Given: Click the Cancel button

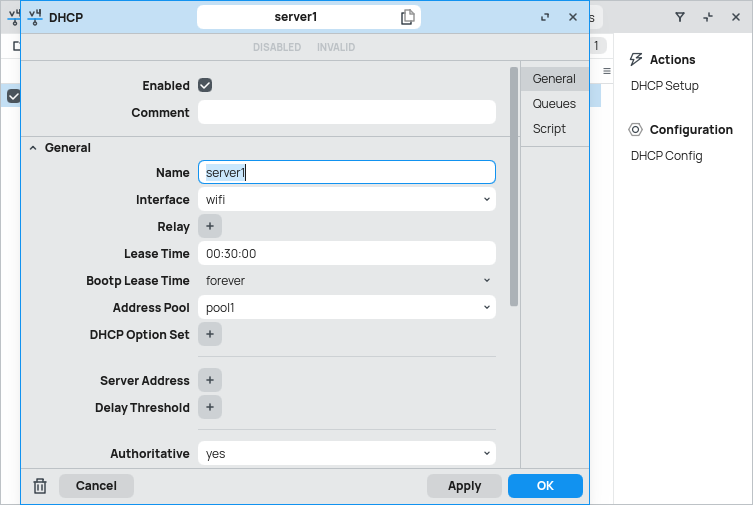Looking at the screenshot, I should 96,486.
